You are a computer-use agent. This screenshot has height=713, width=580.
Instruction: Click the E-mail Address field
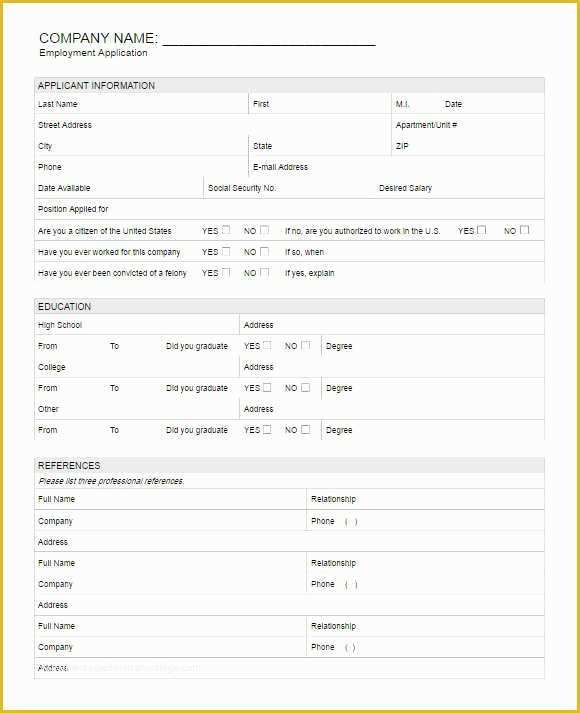point(397,166)
